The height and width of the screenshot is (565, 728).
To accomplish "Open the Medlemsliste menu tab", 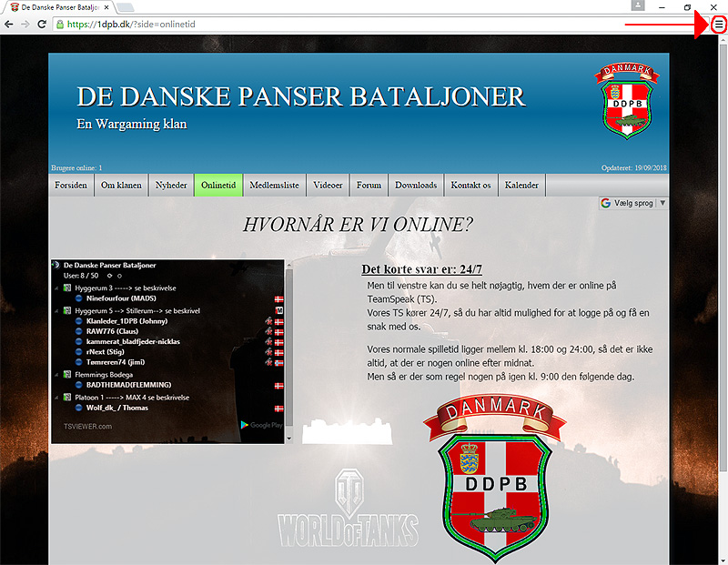I will pyautogui.click(x=274, y=186).
